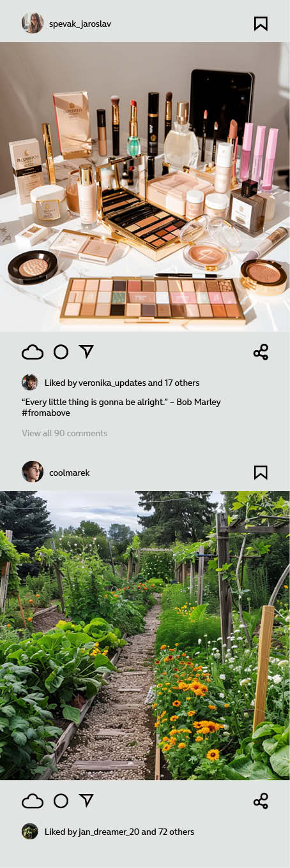Share the makeup post via share icon
This screenshot has height=868, width=290.
[x=261, y=352]
